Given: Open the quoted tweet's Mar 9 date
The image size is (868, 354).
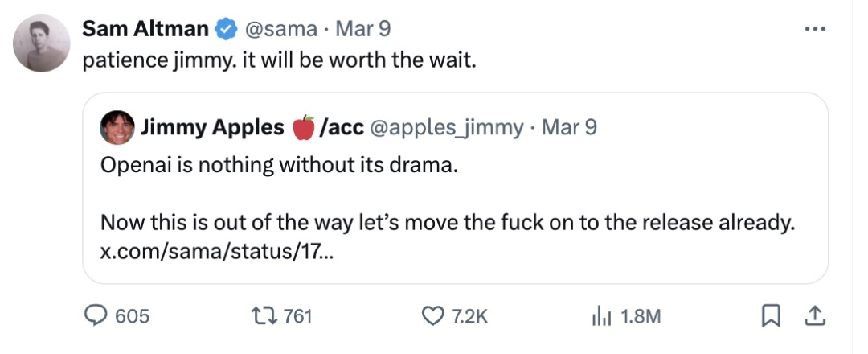Looking at the screenshot, I should coord(569,127).
